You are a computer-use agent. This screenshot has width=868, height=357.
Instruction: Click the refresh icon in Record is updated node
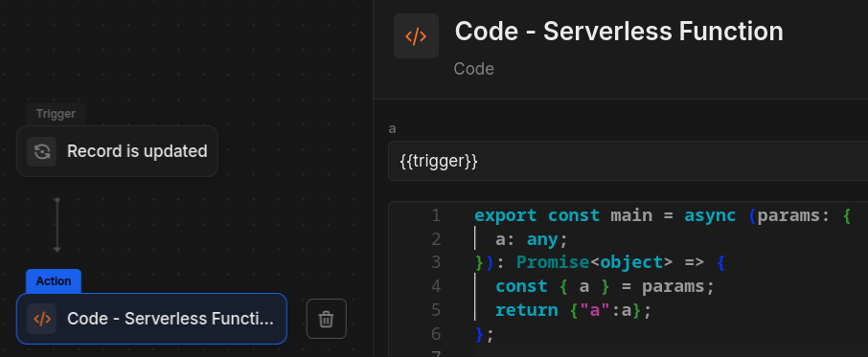coord(42,151)
